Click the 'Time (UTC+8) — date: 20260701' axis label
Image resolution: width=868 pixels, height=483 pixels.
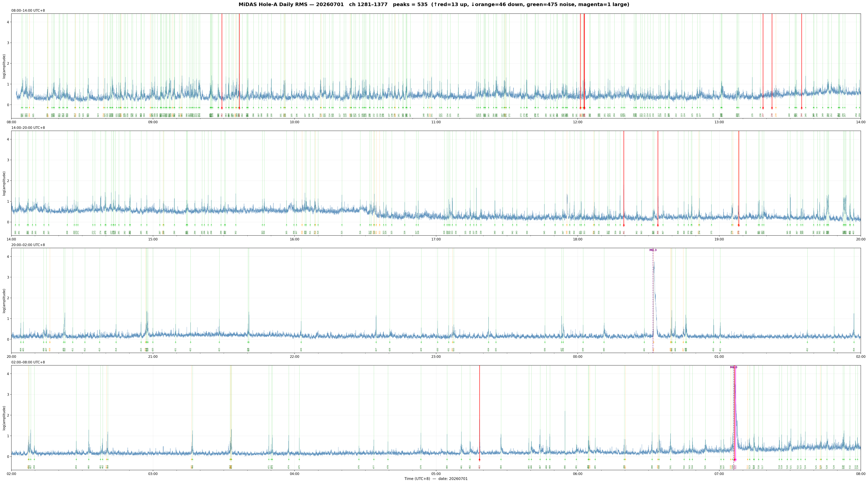pyautogui.click(x=436, y=479)
